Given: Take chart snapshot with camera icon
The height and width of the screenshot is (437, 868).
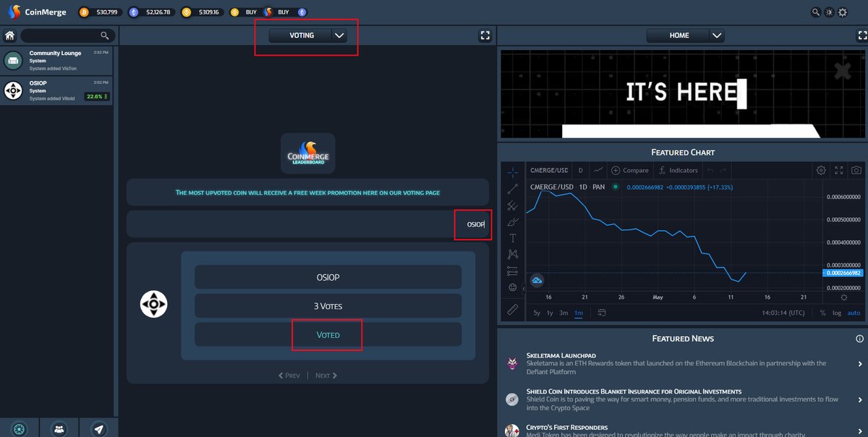Looking at the screenshot, I should [856, 170].
